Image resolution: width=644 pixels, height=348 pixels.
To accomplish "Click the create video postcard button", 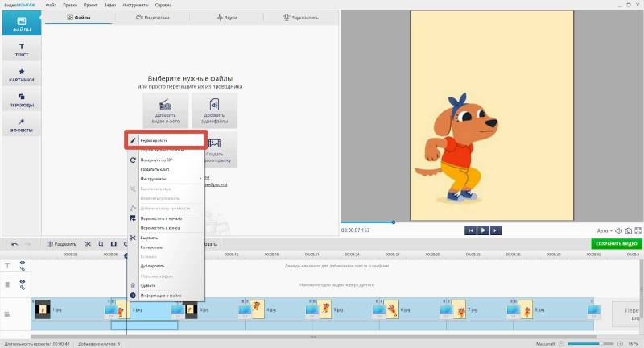I will 221,150.
